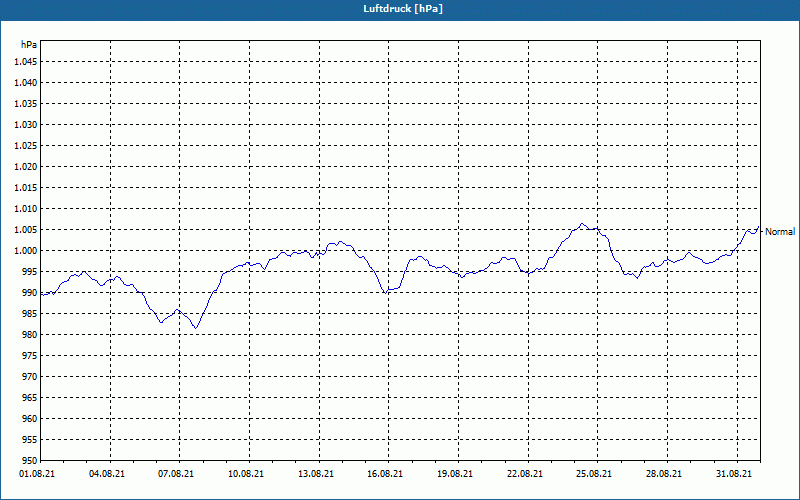Click the 13.08.21 date label
This screenshot has height=500, width=800.
[316, 474]
